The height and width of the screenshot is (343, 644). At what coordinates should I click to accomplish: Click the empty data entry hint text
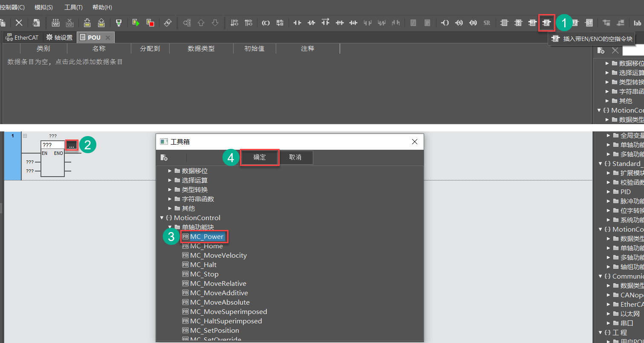(x=65, y=62)
